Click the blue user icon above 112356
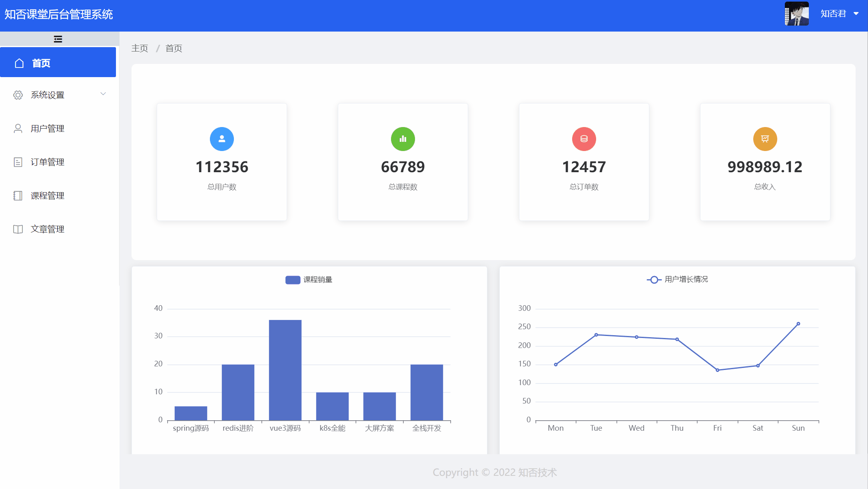Screen dimensions: 868x489 [222, 139]
